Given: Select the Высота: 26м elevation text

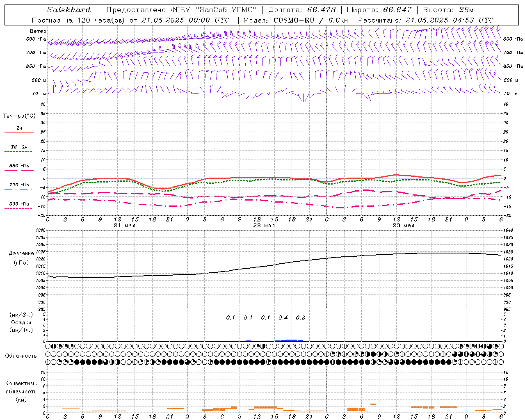Looking at the screenshot, I should point(448,10).
